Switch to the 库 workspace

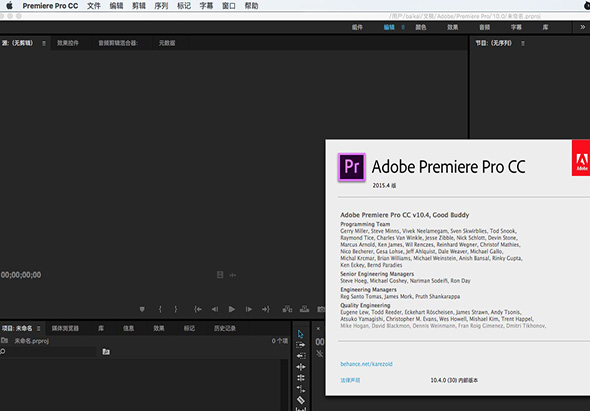545,27
